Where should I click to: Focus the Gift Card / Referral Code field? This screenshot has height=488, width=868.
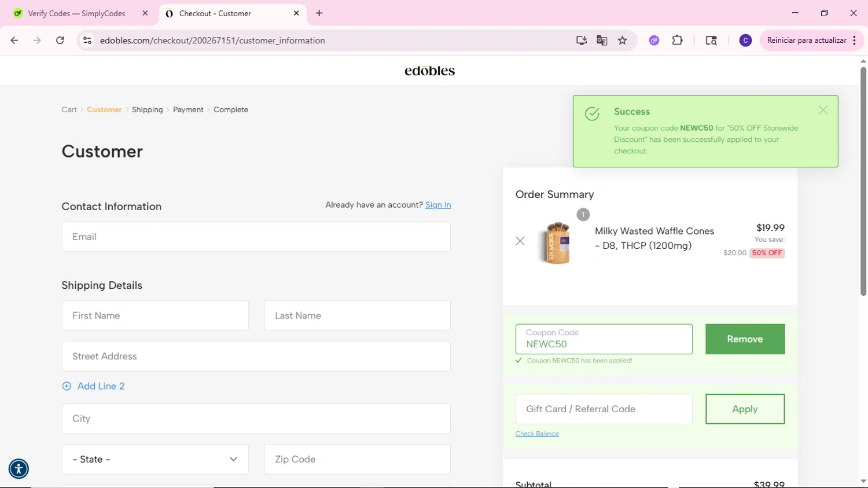pos(604,409)
